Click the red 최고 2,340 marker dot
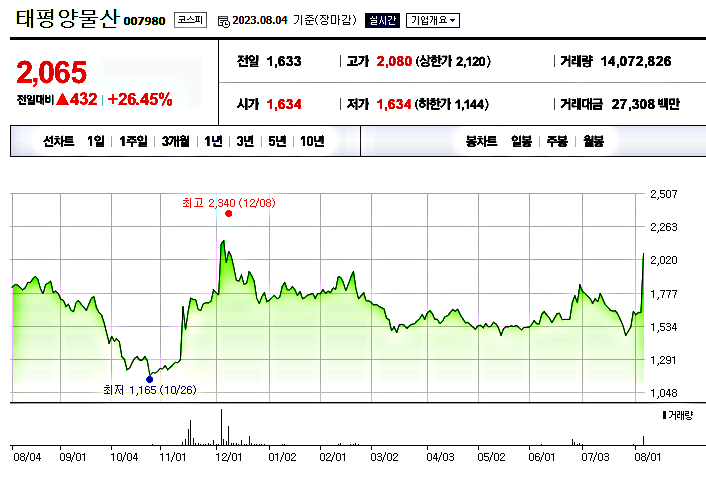706x480 pixels. [228, 213]
